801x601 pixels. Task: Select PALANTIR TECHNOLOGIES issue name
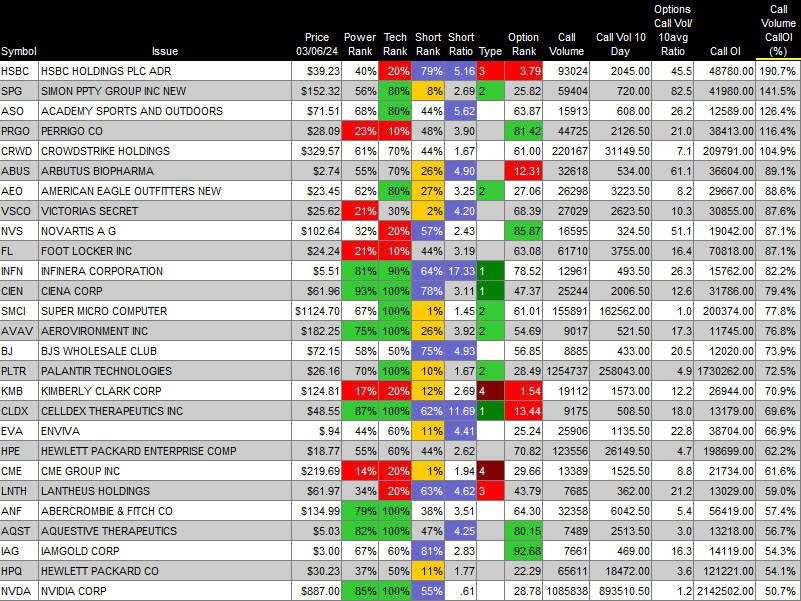106,371
